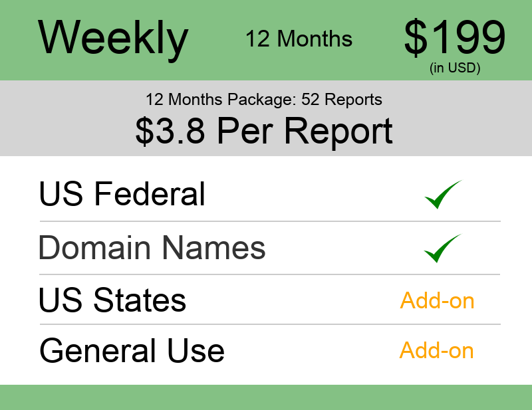This screenshot has height=410, width=532.
Task: Click the (in USD) currency note
Action: pos(455,68)
